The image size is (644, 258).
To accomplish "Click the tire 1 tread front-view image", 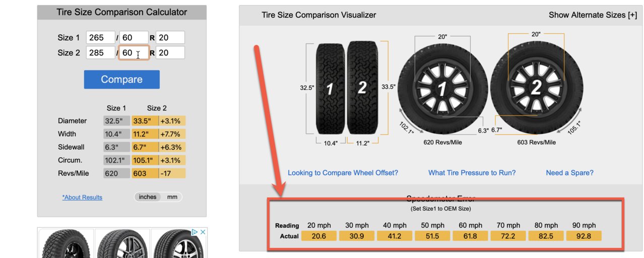I will point(331,88).
